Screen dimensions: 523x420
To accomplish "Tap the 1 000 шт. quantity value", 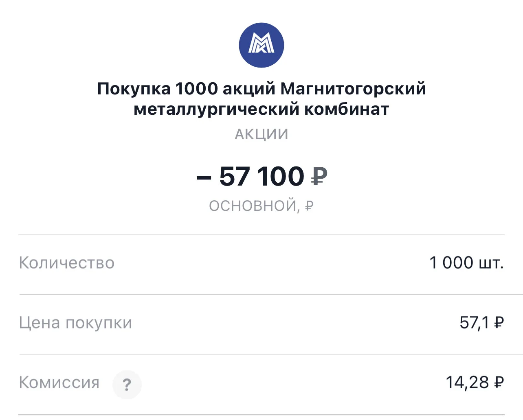I will pyautogui.click(x=467, y=262).
